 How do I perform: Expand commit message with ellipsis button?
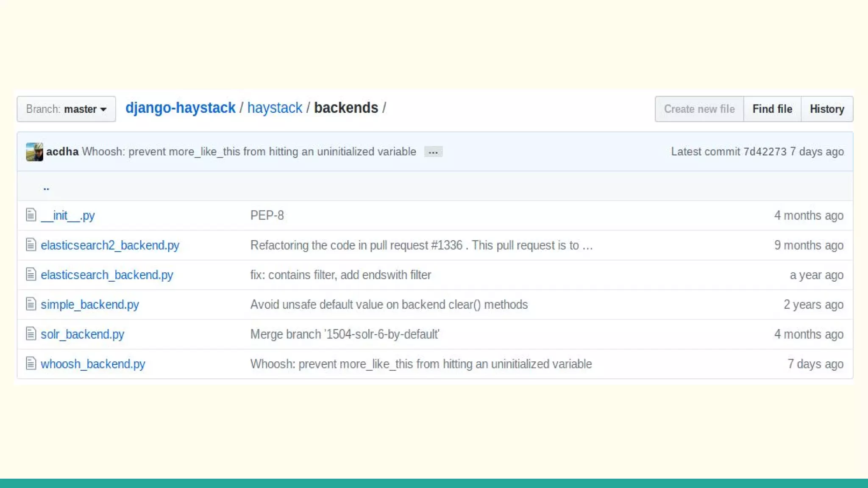pyautogui.click(x=433, y=152)
